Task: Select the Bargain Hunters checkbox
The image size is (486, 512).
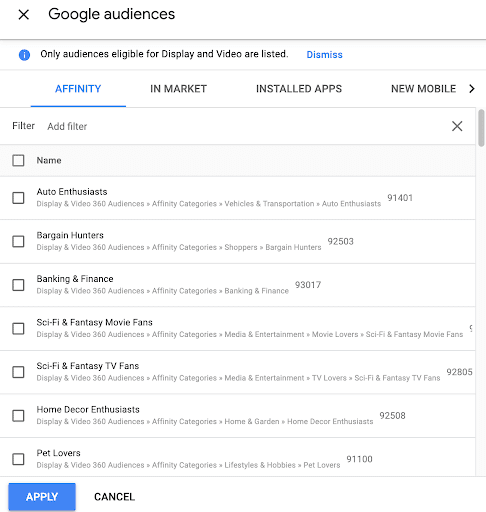Action: (18, 241)
